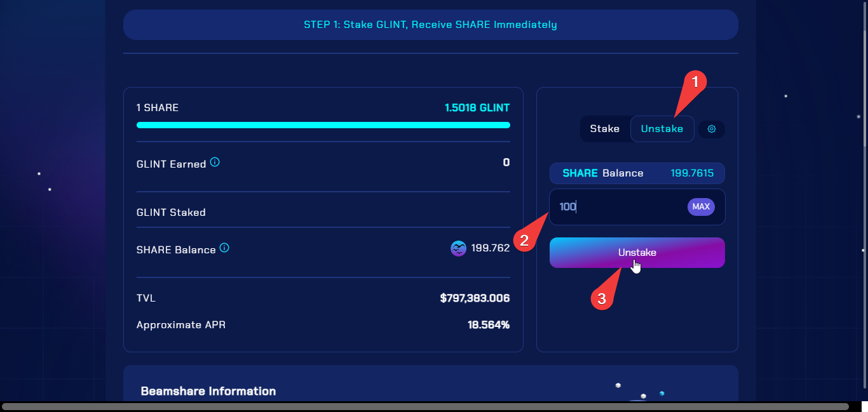Click the info icon next to GLINT Earned
The height and width of the screenshot is (412, 868).
click(215, 163)
